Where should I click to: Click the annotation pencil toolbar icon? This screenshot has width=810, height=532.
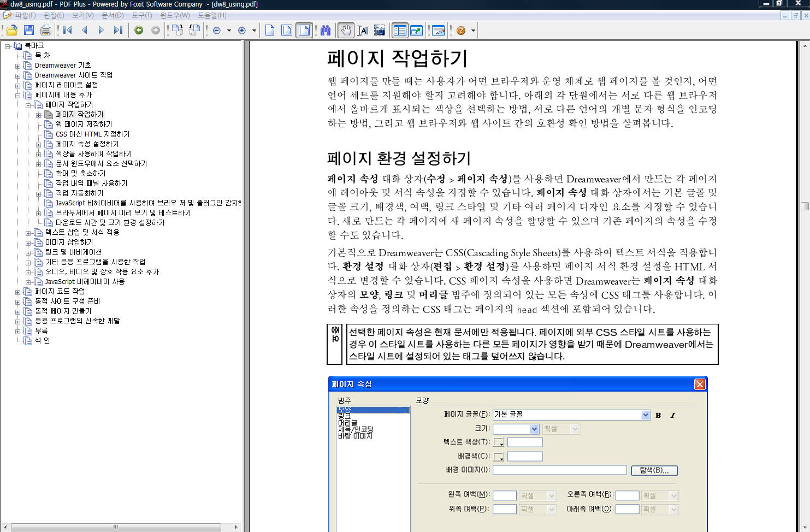pos(439,31)
